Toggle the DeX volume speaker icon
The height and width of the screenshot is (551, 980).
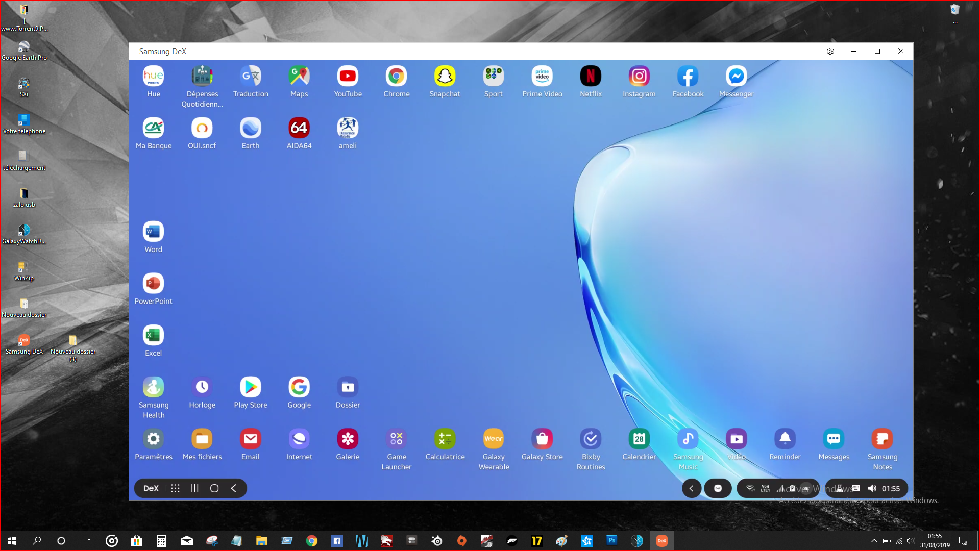[872, 489]
